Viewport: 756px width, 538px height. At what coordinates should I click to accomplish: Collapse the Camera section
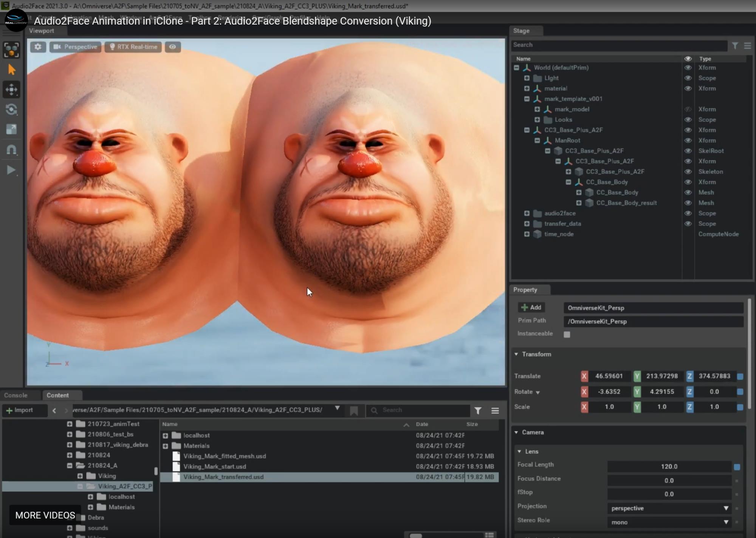point(516,432)
